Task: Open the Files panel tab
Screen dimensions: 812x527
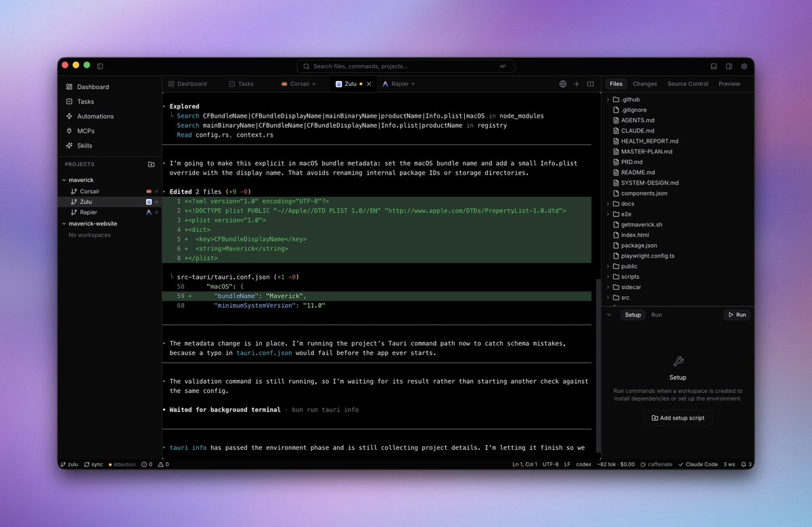Action: pyautogui.click(x=616, y=84)
